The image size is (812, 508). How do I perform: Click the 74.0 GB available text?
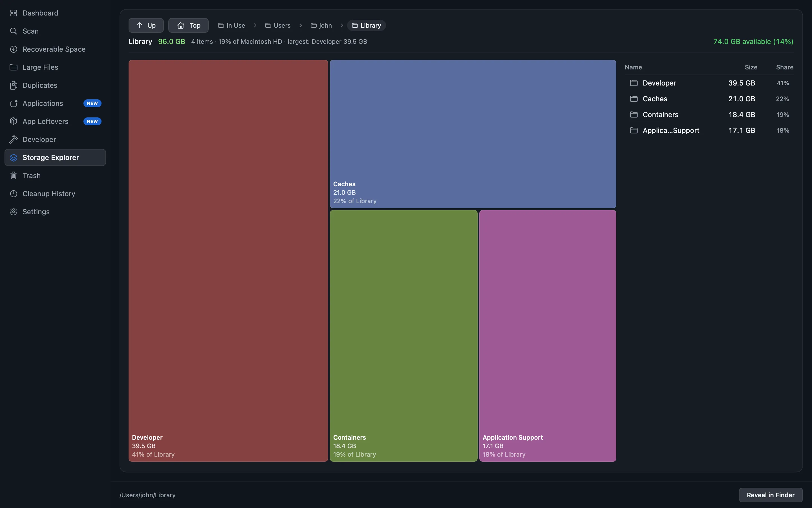(x=753, y=42)
